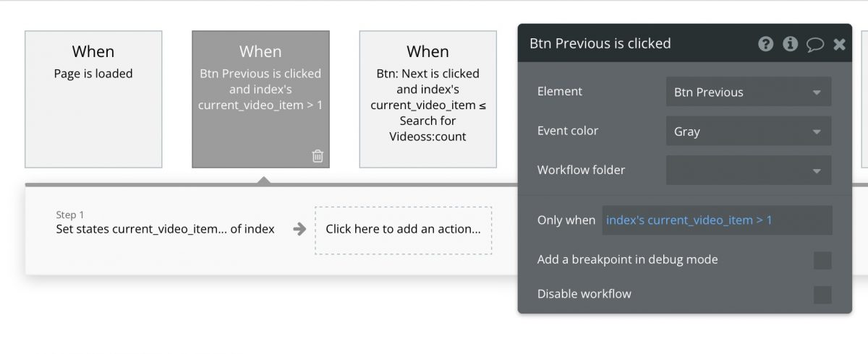Open the comment bubble icon
The height and width of the screenshot is (354, 868).
click(x=815, y=45)
